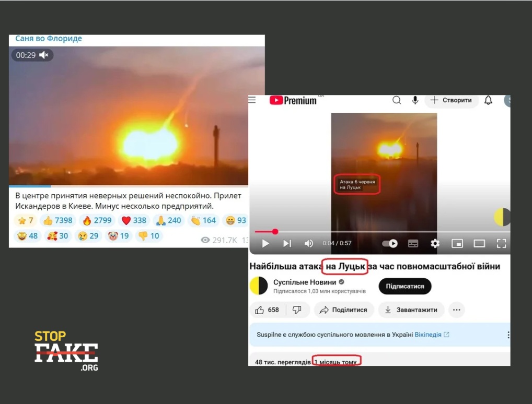The height and width of the screenshot is (404, 532).
Task: Click clapping reaction 164
Action: pyautogui.click(x=203, y=221)
